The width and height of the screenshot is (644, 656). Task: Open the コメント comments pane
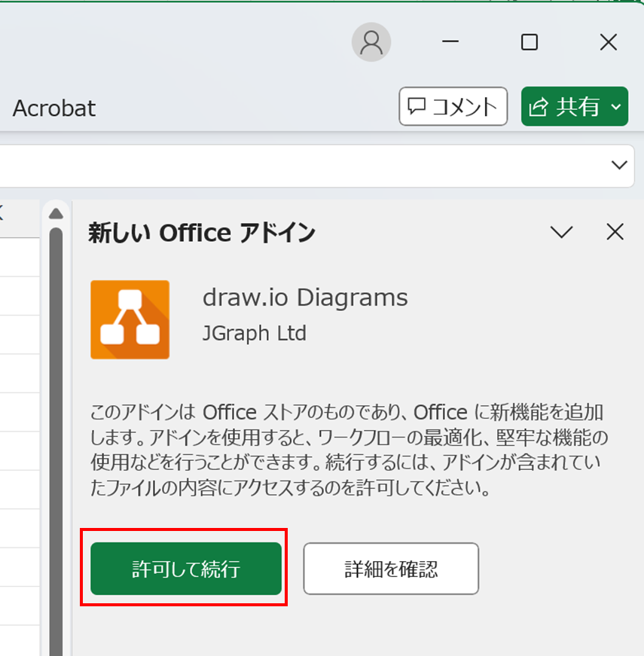pos(453,106)
